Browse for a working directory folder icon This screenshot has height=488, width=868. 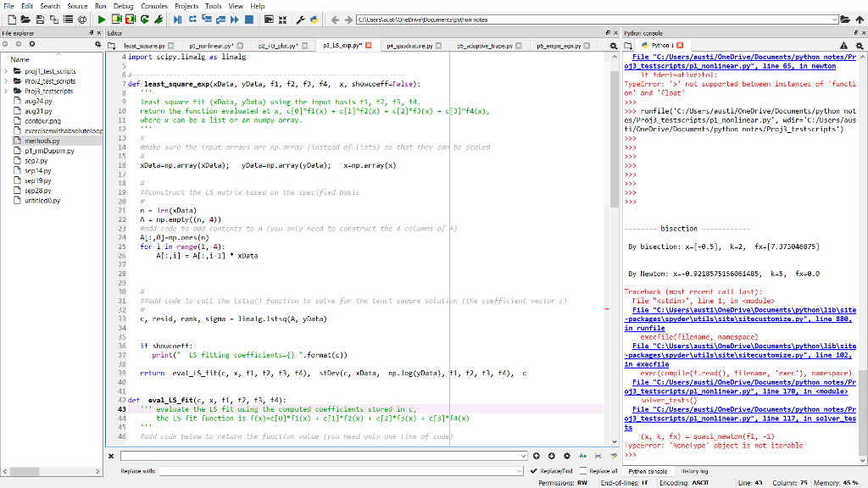point(843,19)
